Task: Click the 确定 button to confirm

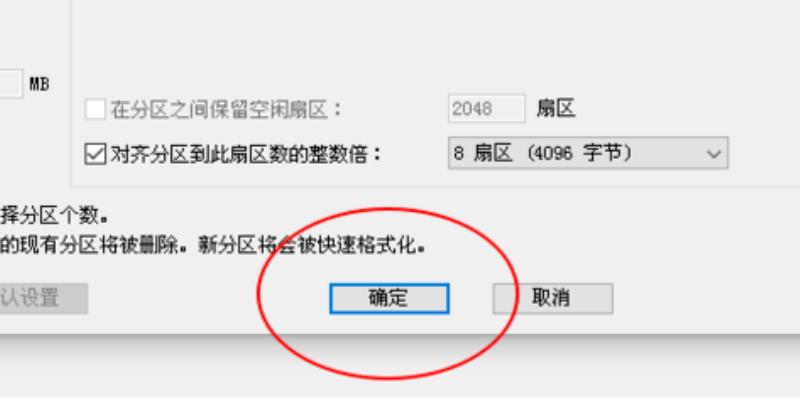Action: pos(389,298)
